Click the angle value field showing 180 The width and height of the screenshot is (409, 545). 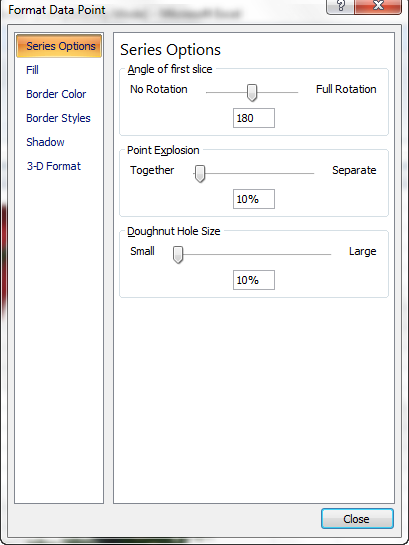point(254,118)
